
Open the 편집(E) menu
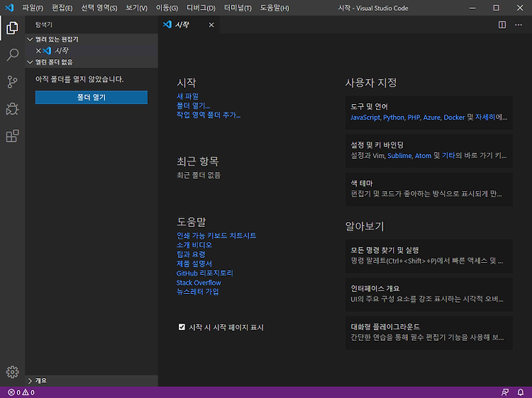pos(62,8)
